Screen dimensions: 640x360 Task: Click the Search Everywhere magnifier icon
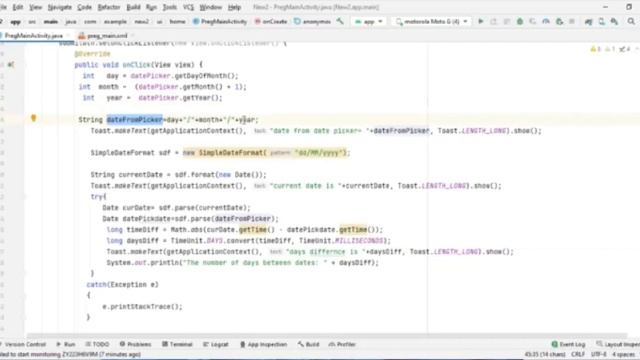(631, 21)
